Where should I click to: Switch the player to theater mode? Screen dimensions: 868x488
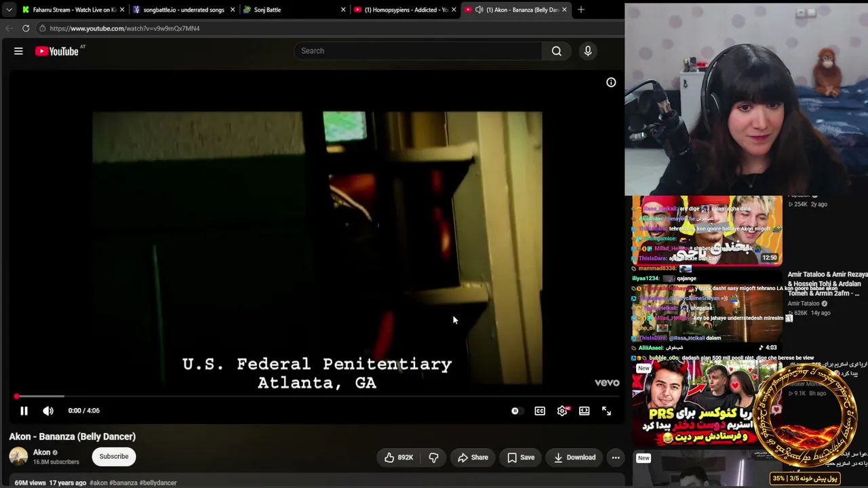point(585,411)
